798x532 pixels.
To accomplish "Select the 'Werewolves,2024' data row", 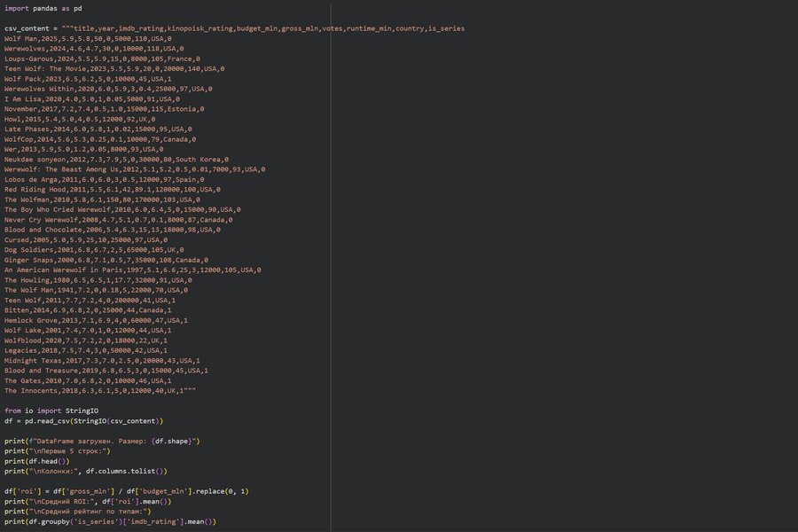I will [94, 49].
